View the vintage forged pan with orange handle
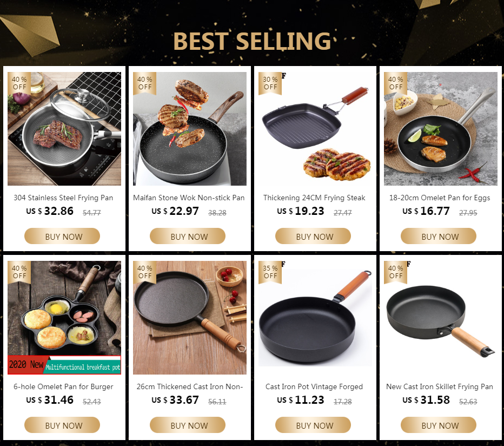Viewport: 504px width, 446px height. click(x=315, y=318)
